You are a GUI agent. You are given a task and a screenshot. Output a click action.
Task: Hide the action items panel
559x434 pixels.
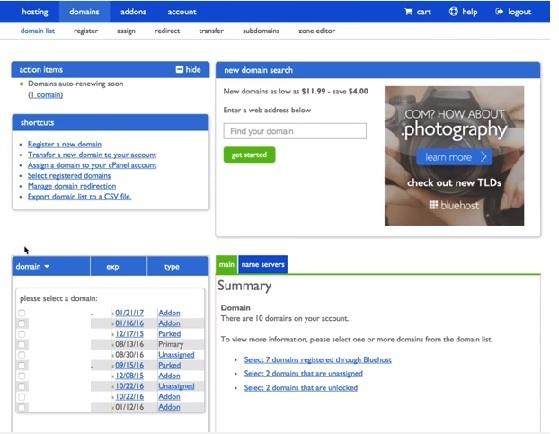188,70
